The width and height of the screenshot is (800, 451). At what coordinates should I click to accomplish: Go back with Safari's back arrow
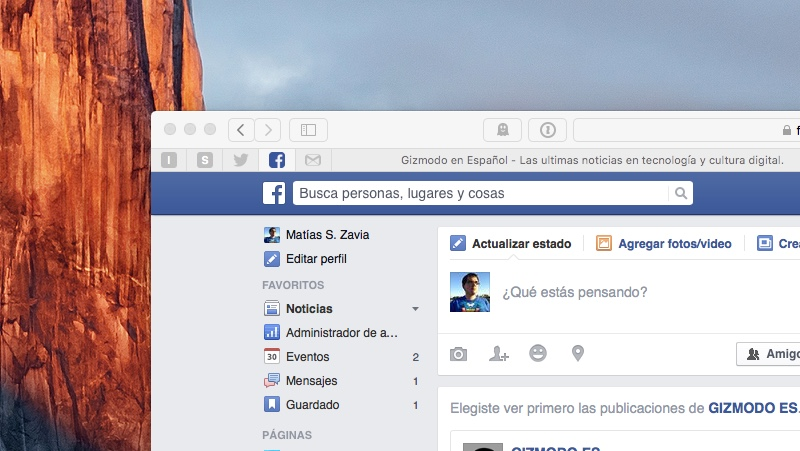click(x=241, y=130)
